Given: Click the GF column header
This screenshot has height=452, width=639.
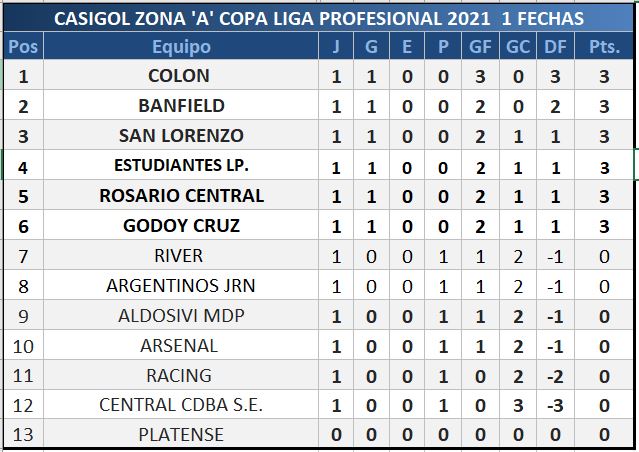Looking at the screenshot, I should [480, 47].
